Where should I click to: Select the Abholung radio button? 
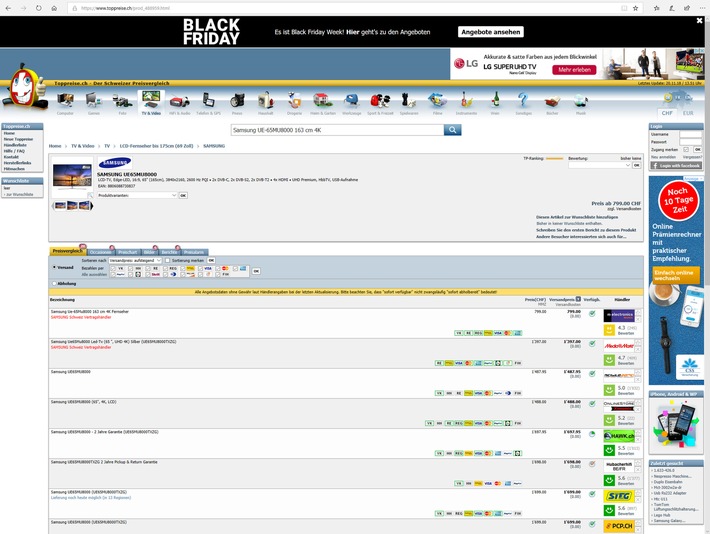pyautogui.click(x=53, y=283)
